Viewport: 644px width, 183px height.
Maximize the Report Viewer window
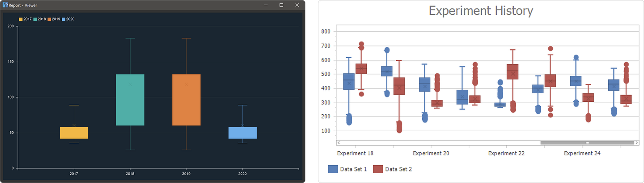[281, 5]
